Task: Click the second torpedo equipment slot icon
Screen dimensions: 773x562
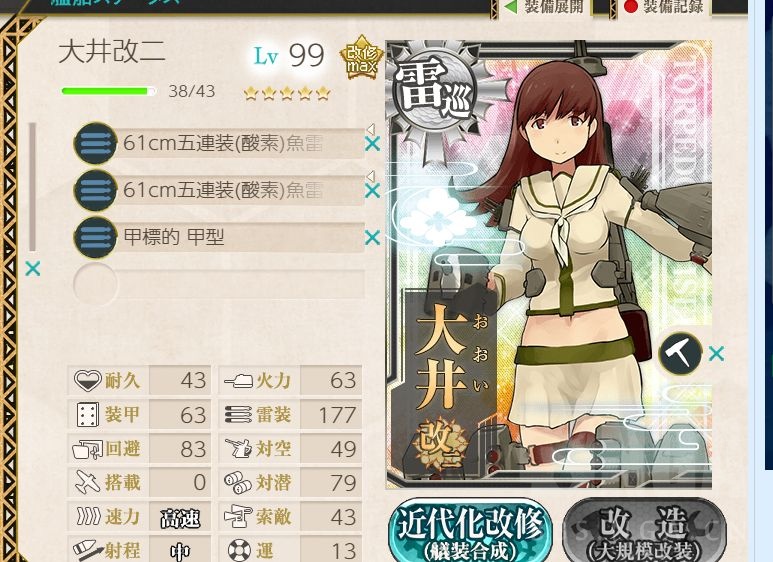Action: (95, 190)
